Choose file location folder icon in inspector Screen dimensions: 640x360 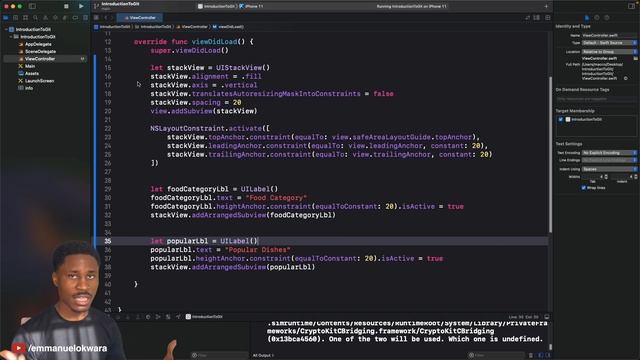636,58
